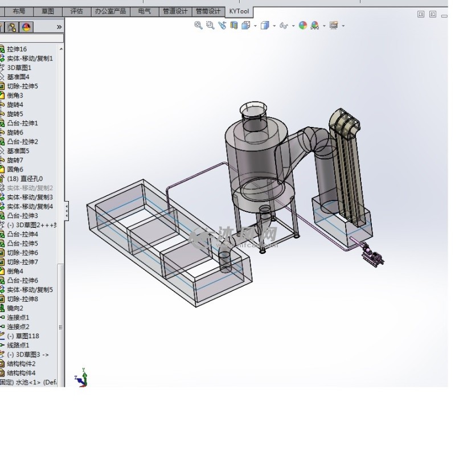Open the View Settings monitor dropdown arrow
Image resolution: width=467 pixels, height=476 pixels.
343,26
